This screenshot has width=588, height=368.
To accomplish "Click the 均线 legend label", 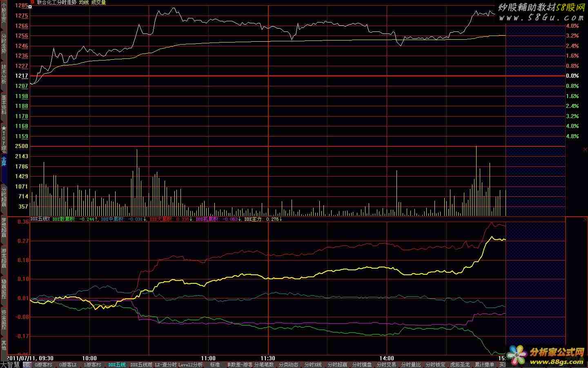I will 84,2.
